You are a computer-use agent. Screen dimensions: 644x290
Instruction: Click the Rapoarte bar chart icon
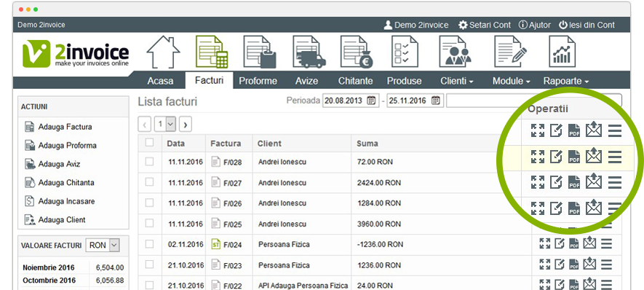(562, 52)
